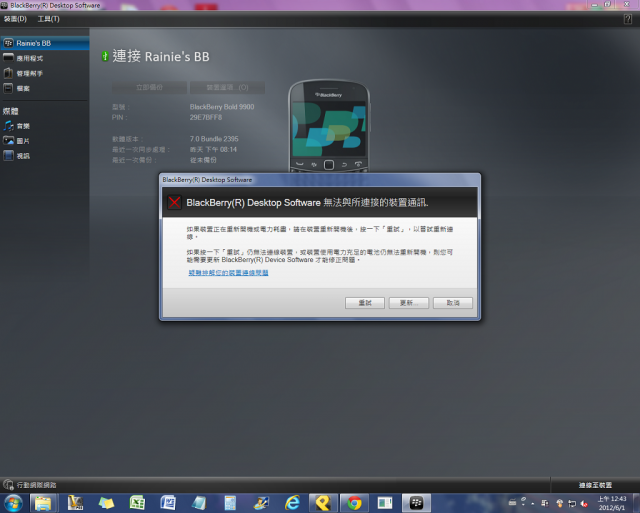Show hidden system tray icons arrow
This screenshot has width=640, height=513.
533,504
